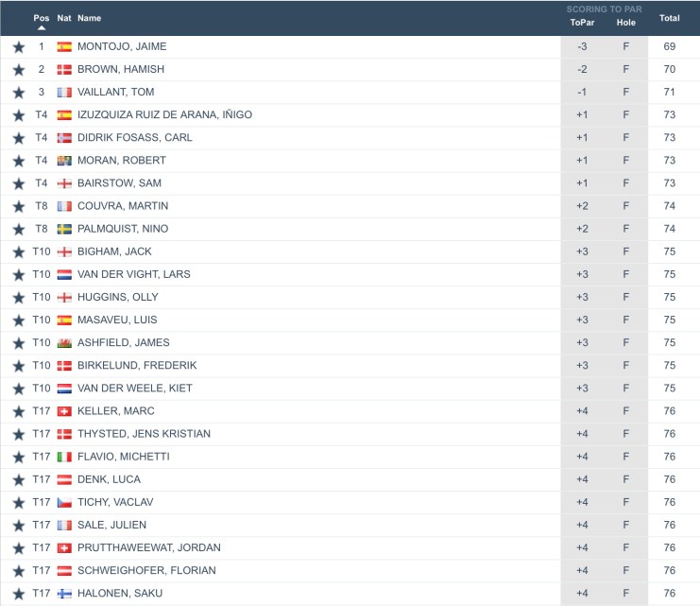Sort the leaderboard by Pos column
The width and height of the screenshot is (700, 606).
pyautogui.click(x=41, y=18)
